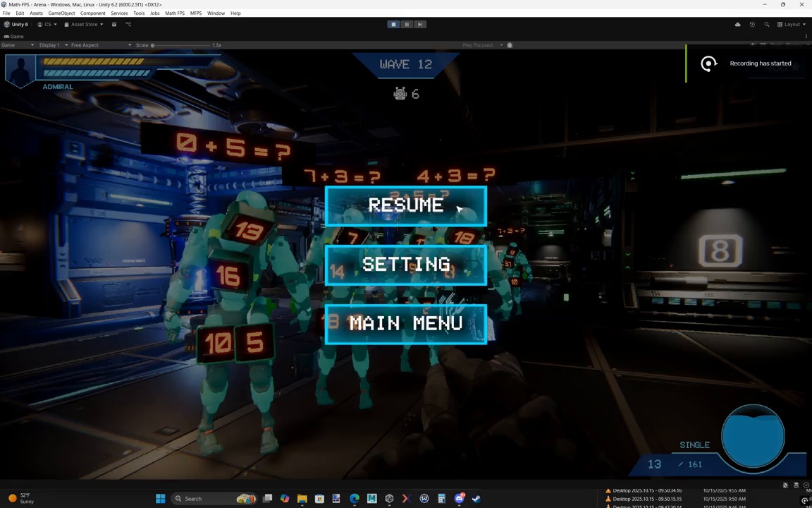Click the Step frame button
Screen dimensions: 812x508
[420, 25]
